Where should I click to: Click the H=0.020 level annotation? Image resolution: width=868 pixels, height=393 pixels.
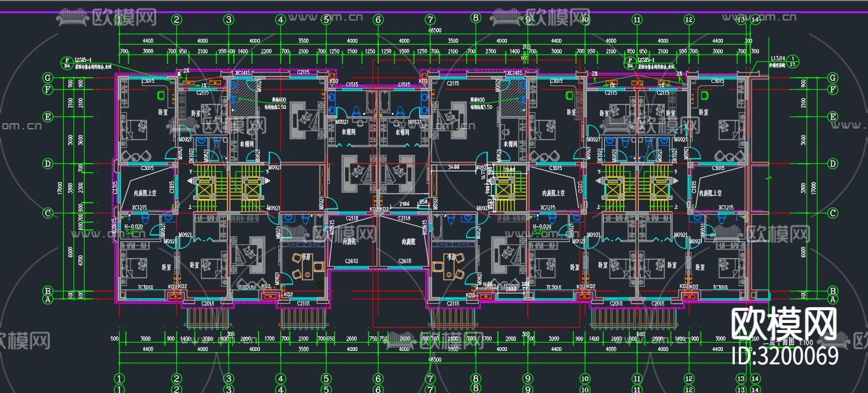(134, 227)
